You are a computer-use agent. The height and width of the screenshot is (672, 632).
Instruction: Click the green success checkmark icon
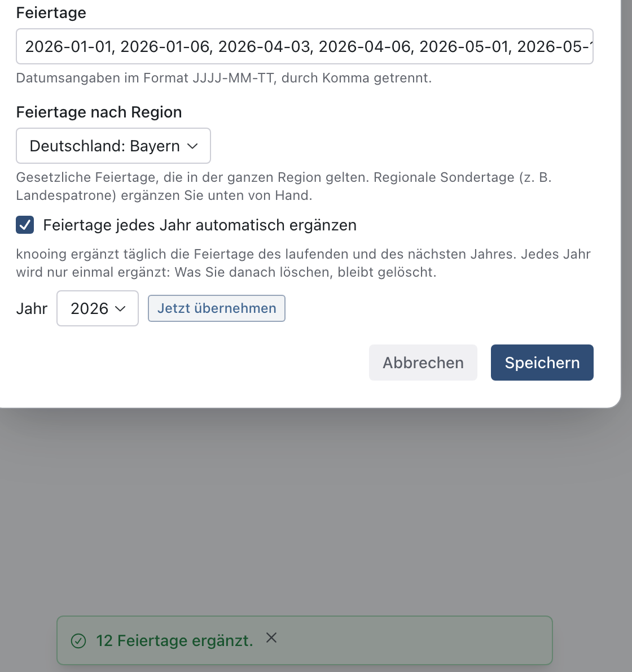click(x=78, y=641)
